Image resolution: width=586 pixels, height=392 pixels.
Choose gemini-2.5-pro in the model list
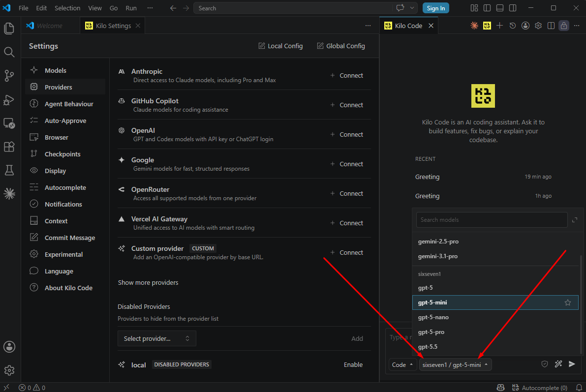tap(495, 241)
